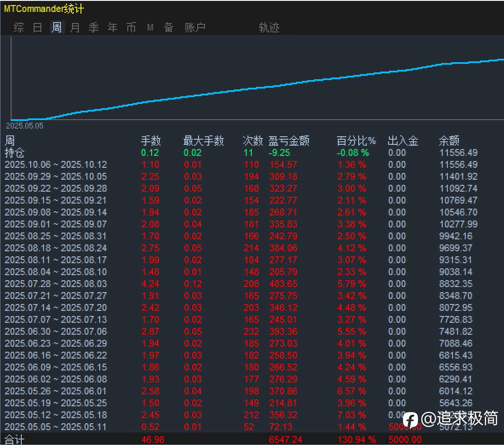The width and height of the screenshot is (504, 445).
Task: Switch to the 季 quarterly tab
Action: pyautogui.click(x=94, y=28)
